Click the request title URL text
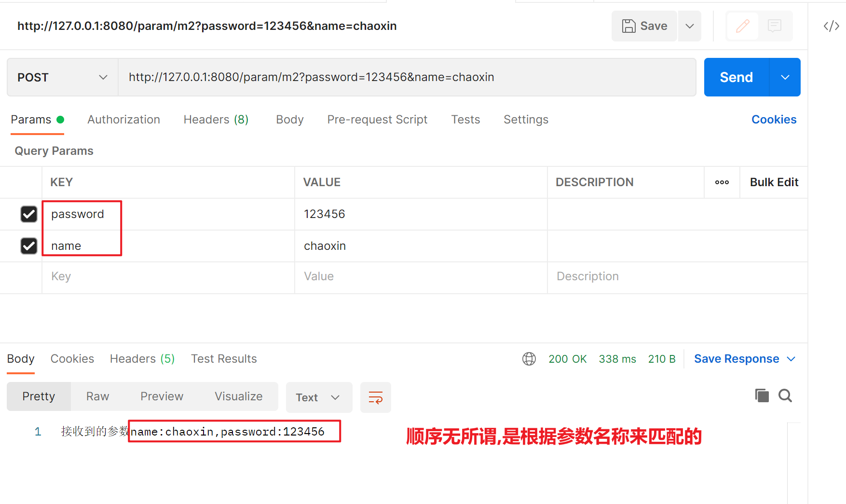Viewport: 846px width, 504px height. coord(207,26)
